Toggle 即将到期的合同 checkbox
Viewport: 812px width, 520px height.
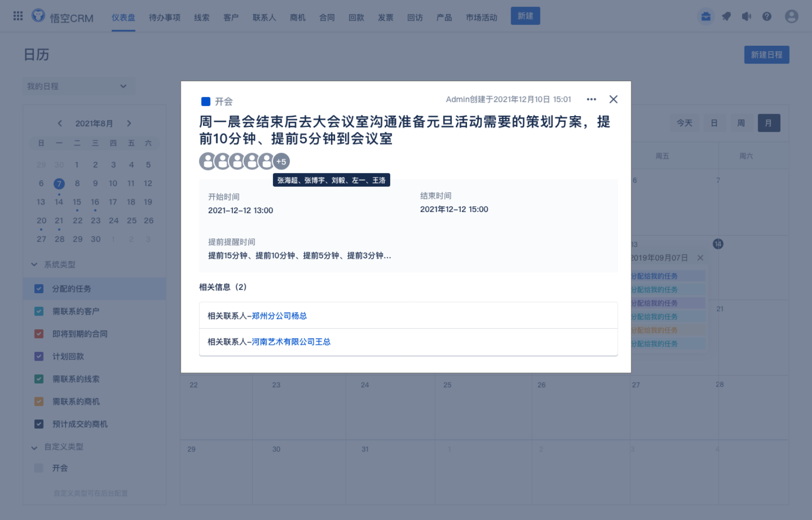point(39,334)
